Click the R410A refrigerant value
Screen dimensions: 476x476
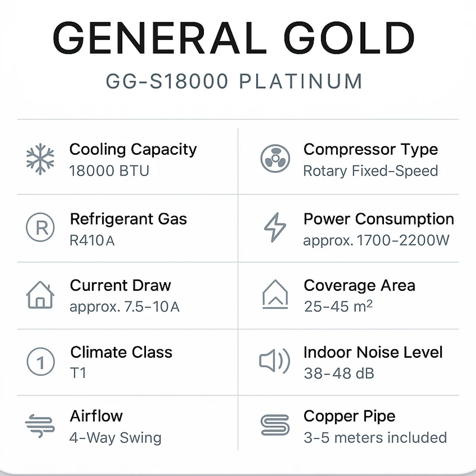tap(92, 241)
